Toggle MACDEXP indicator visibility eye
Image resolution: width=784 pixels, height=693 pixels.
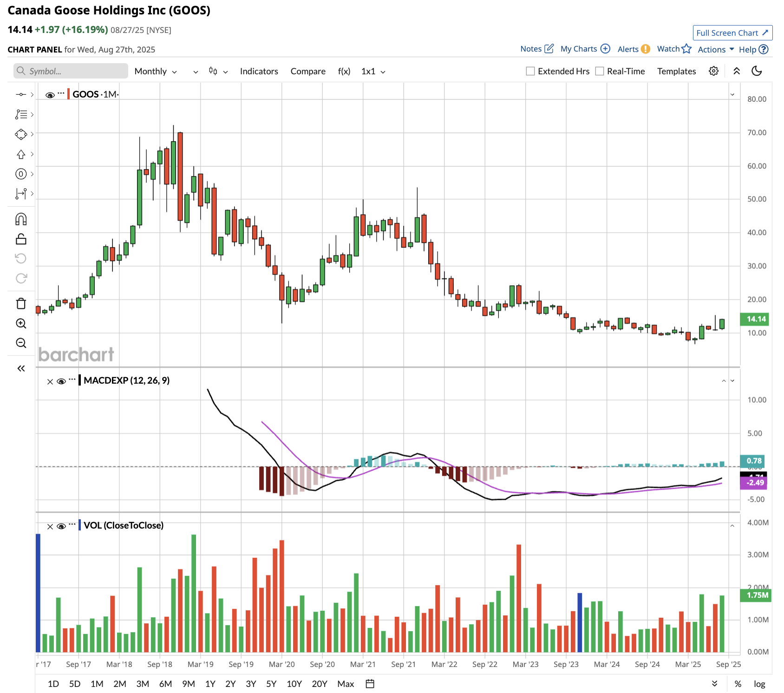pos(61,381)
